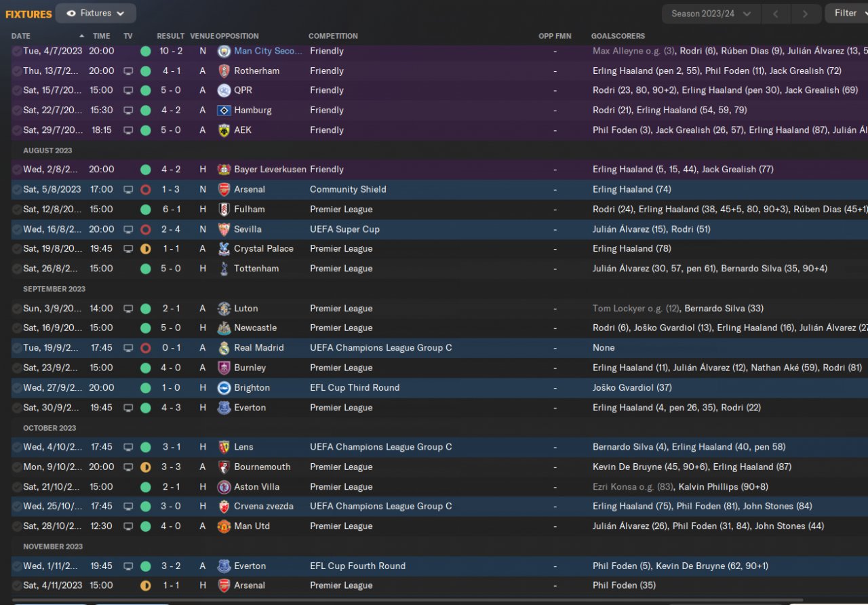Click the red loss indicator for Sevilla match
This screenshot has height=605, width=868.
145,229
